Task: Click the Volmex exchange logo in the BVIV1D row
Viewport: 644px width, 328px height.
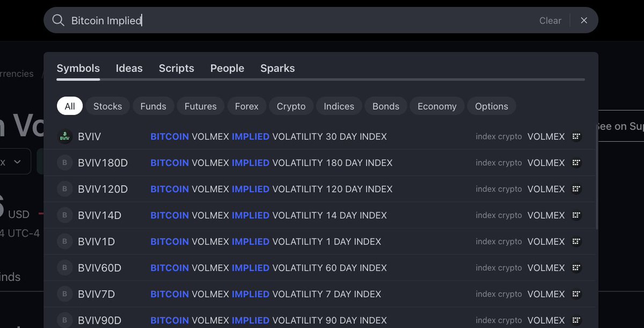Action: 576,242
